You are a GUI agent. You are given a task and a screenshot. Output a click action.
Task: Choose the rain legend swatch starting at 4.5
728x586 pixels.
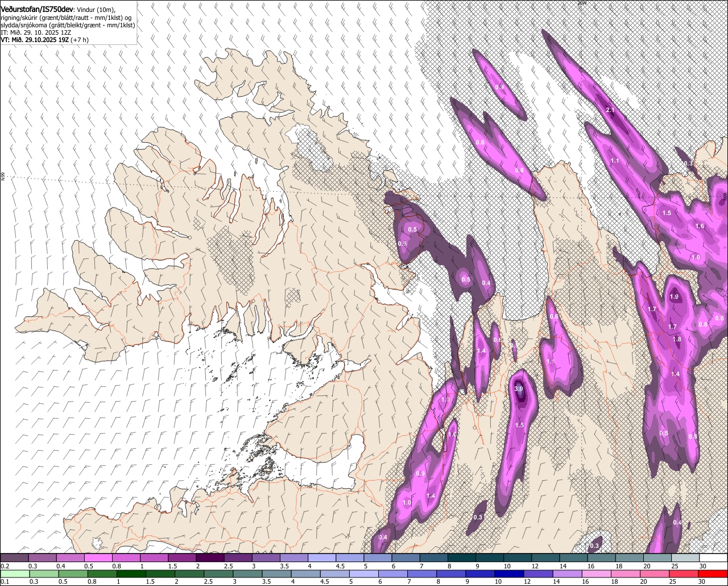(335, 573)
